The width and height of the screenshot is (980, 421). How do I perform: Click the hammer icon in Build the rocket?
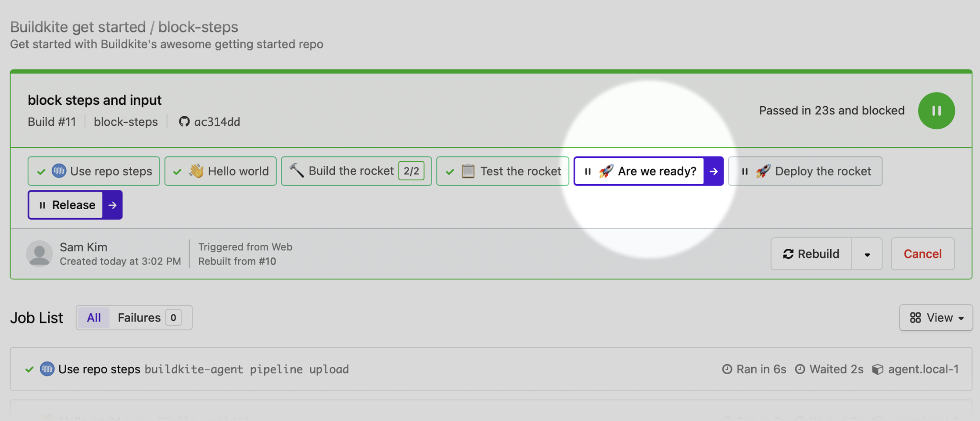click(x=297, y=170)
